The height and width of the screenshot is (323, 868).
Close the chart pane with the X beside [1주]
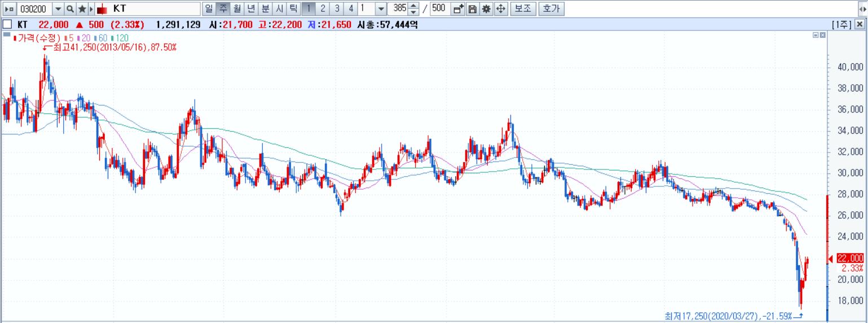coord(859,24)
